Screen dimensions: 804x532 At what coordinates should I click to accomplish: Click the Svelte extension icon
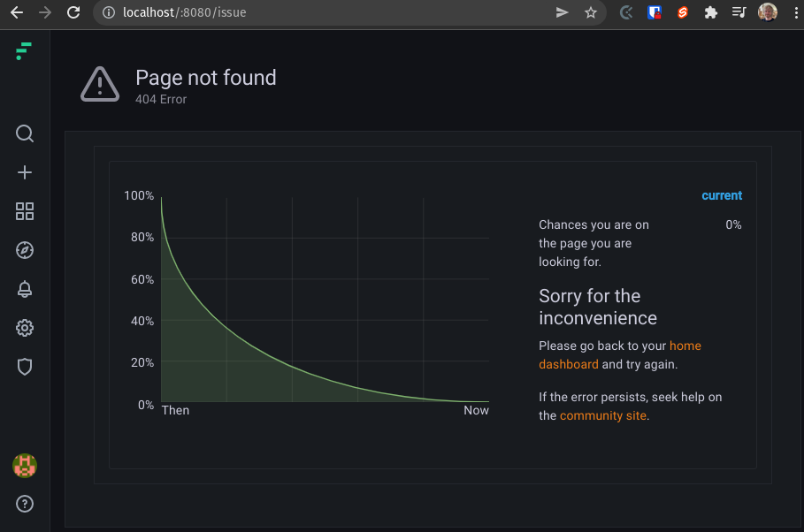(x=682, y=13)
